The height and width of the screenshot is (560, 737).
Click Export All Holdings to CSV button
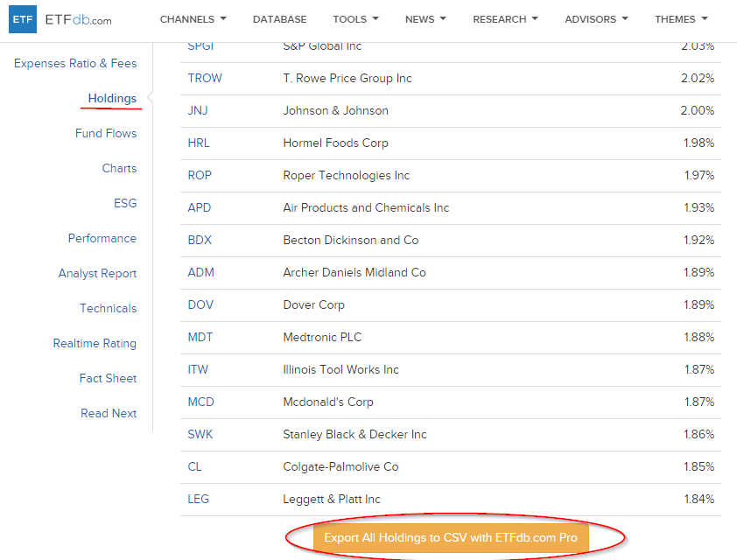[451, 538]
